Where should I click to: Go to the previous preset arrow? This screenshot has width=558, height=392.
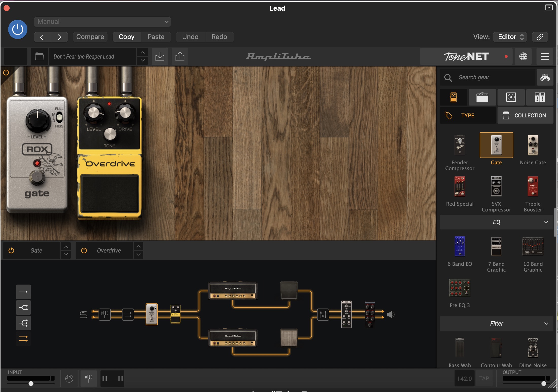42,37
